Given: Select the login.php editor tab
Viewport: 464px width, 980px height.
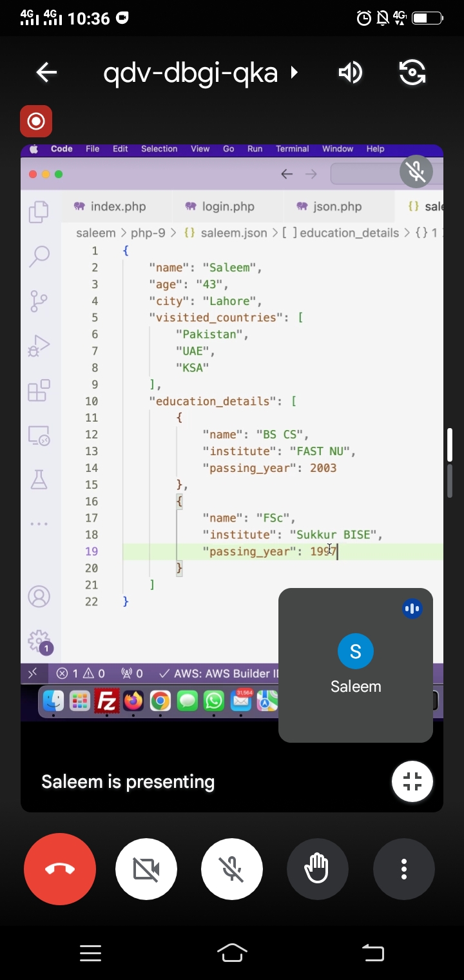Looking at the screenshot, I should click(x=220, y=206).
